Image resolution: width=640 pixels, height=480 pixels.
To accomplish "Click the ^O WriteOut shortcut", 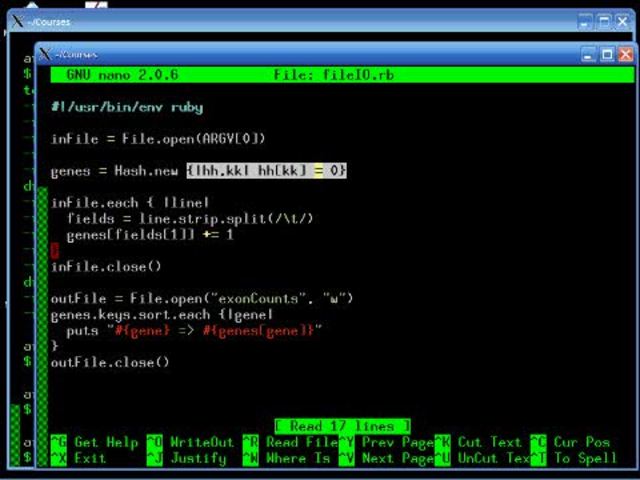I will pos(190,442).
